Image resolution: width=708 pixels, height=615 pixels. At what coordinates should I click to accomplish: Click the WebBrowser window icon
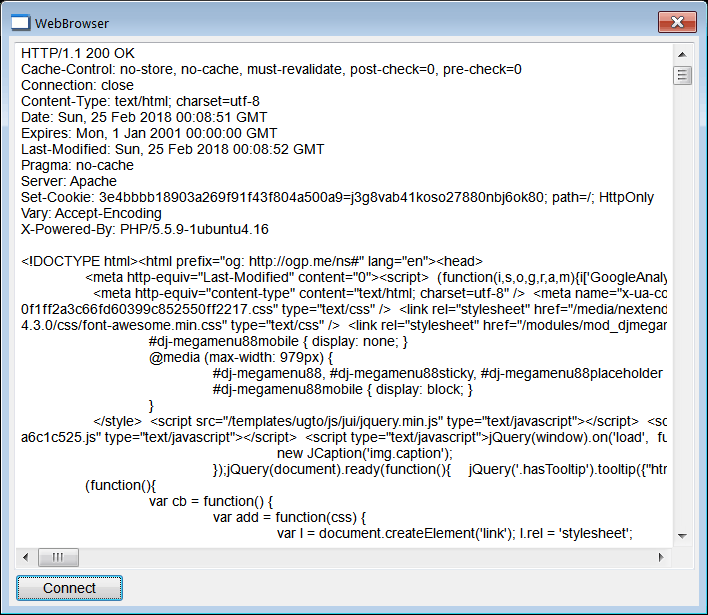point(20,23)
